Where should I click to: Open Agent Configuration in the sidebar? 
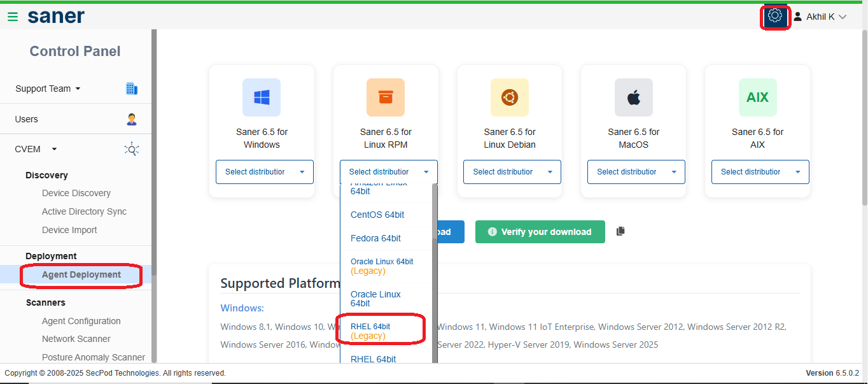[81, 321]
